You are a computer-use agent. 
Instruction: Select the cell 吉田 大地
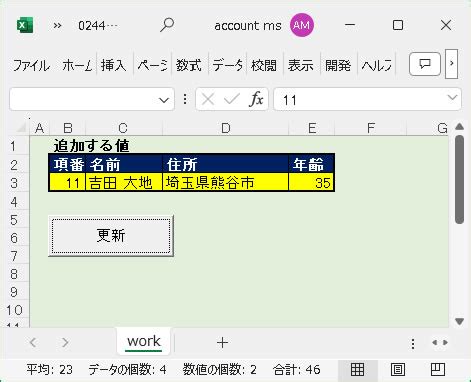[x=124, y=183]
